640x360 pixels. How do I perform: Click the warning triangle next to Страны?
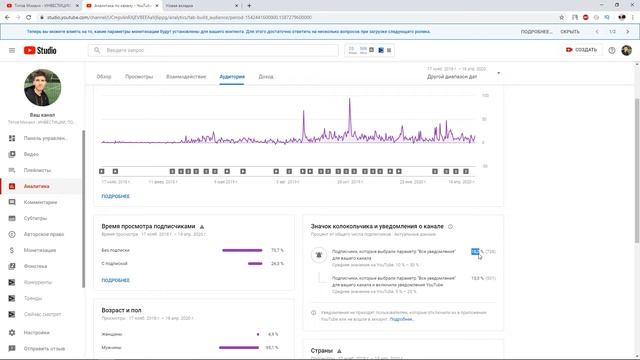coord(339,351)
